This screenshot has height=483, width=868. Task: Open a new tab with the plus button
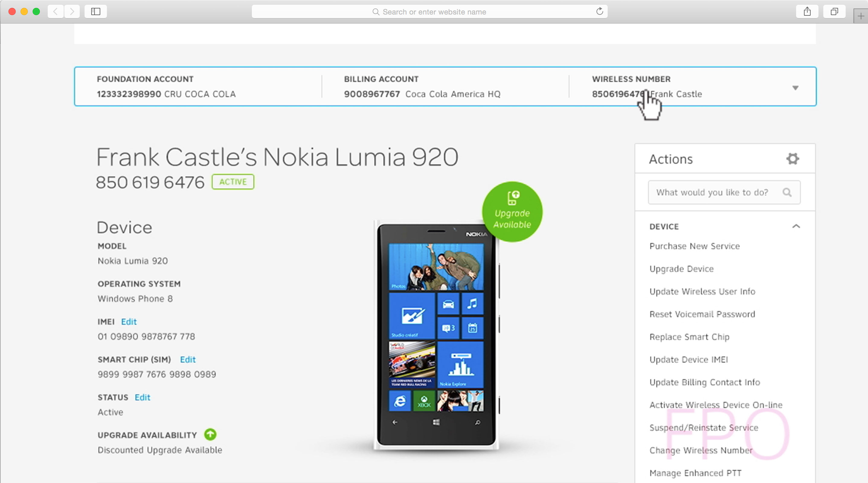(x=860, y=16)
